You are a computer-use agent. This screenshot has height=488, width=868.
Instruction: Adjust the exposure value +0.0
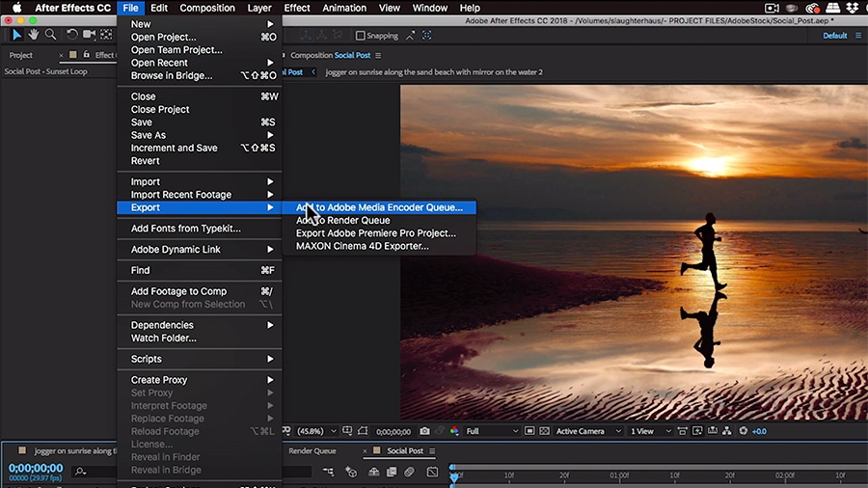point(760,431)
